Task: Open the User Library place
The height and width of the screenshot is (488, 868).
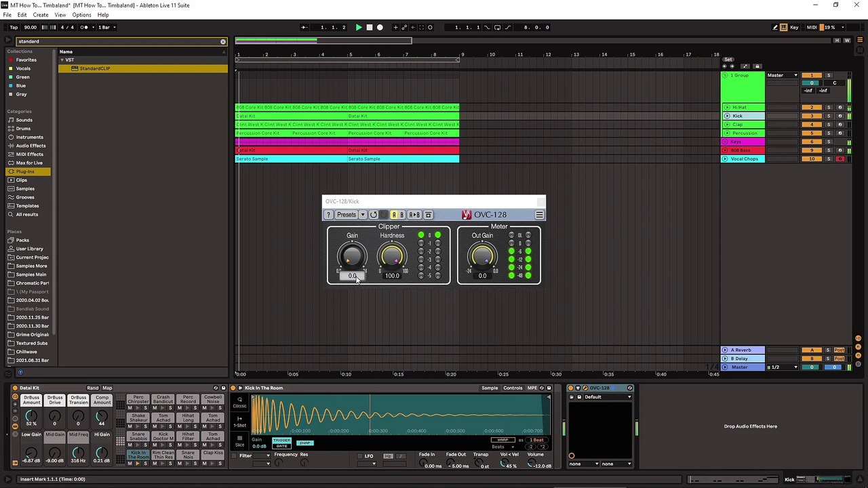Action: pyautogui.click(x=29, y=249)
